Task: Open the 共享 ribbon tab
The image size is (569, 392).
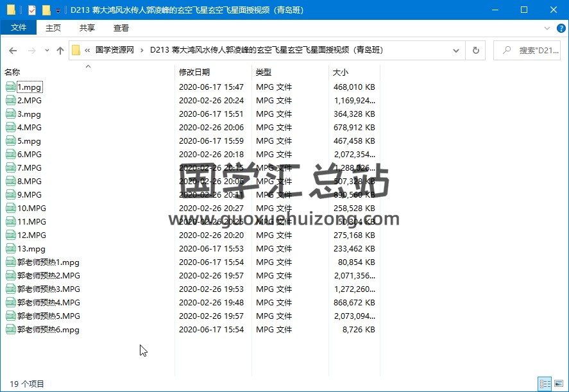Action: (87, 28)
